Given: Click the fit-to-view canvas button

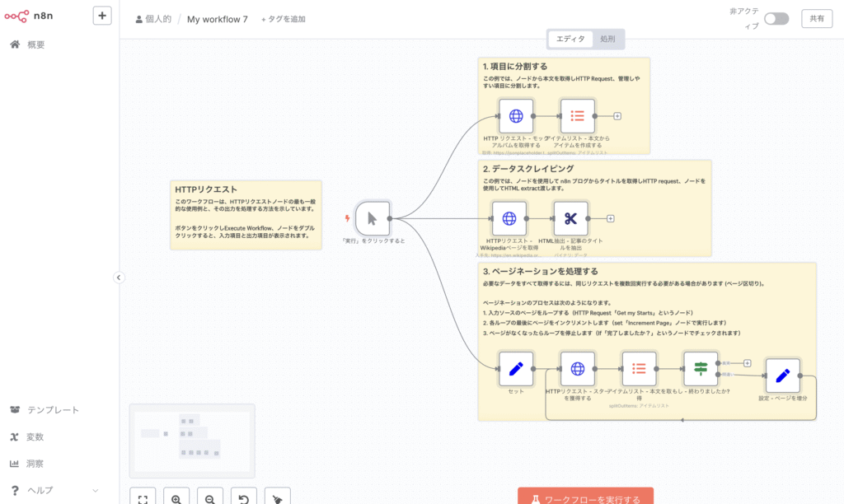Looking at the screenshot, I should click(x=143, y=498).
